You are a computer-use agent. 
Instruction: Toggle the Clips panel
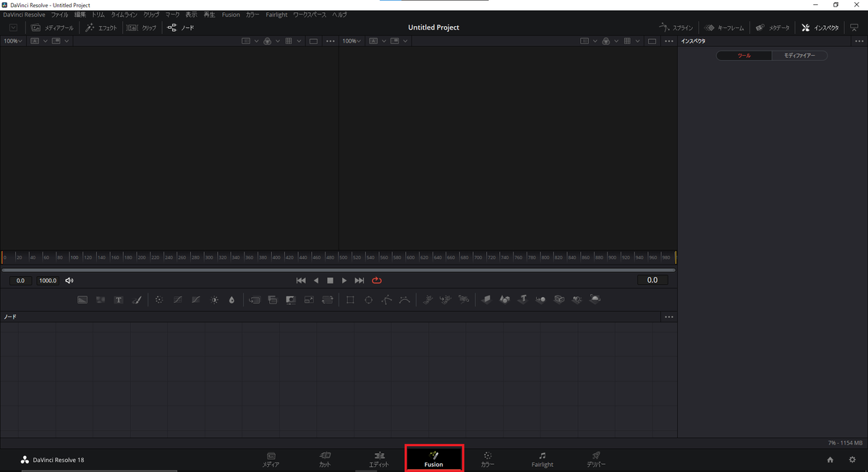click(x=142, y=27)
